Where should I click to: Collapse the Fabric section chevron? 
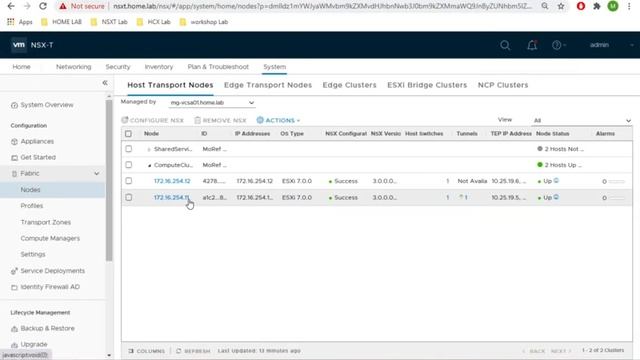pyautogui.click(x=96, y=173)
